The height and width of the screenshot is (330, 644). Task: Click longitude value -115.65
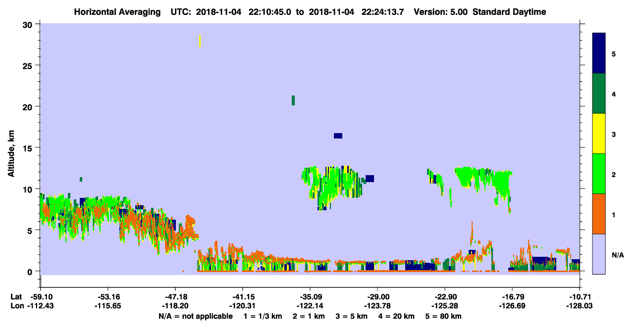coord(107,306)
